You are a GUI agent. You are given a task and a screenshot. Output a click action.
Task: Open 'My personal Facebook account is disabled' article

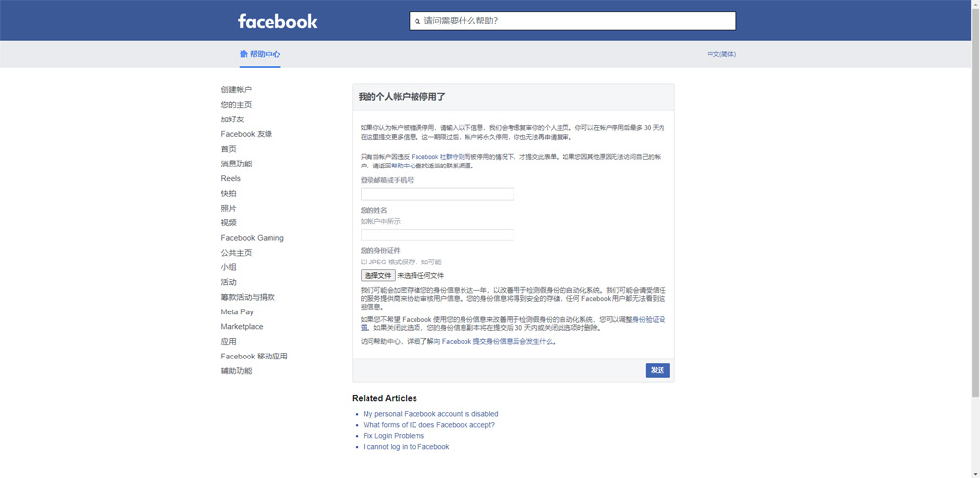(x=430, y=414)
